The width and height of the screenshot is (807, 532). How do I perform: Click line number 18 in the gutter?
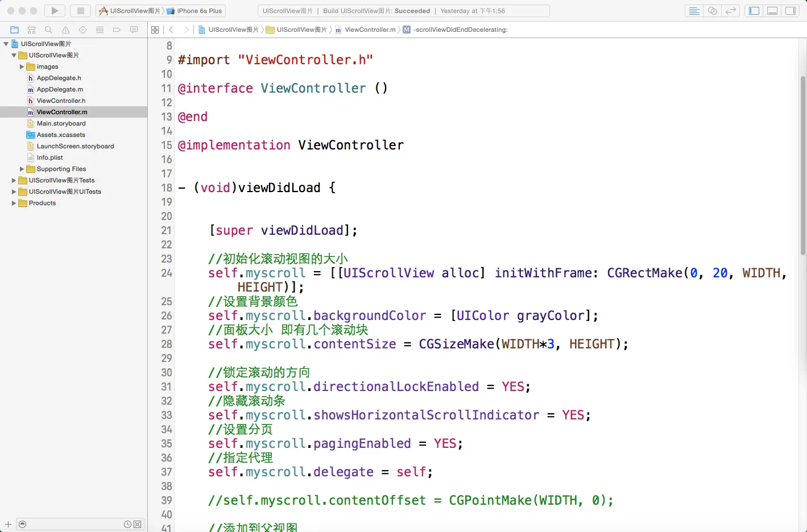click(167, 188)
